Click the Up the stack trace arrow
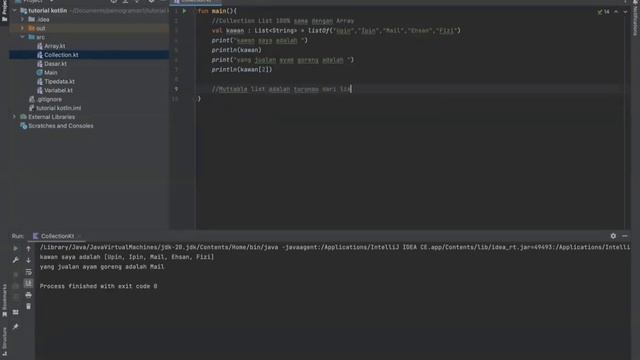This screenshot has width=640, height=360. coord(29,248)
